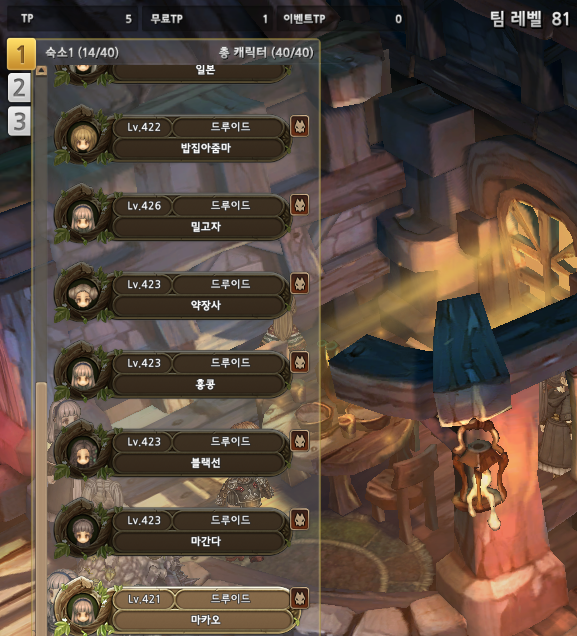577x636 pixels.
Task: Click the cat icon beside 마간다
Action: tap(300, 520)
